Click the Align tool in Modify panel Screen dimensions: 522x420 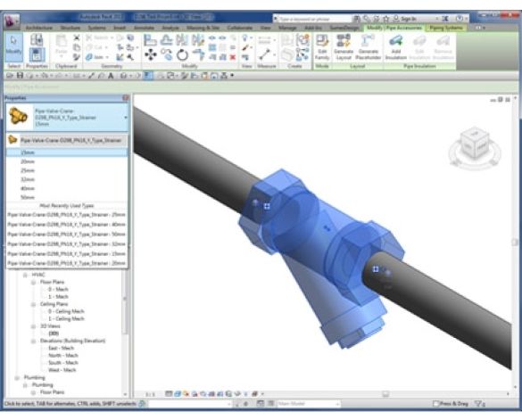150,40
